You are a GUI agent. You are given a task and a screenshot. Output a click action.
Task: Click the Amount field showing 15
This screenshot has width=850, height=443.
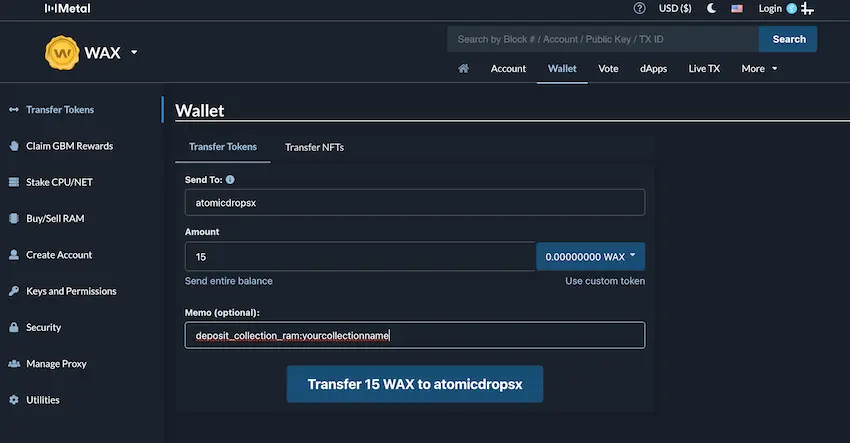[360, 256]
